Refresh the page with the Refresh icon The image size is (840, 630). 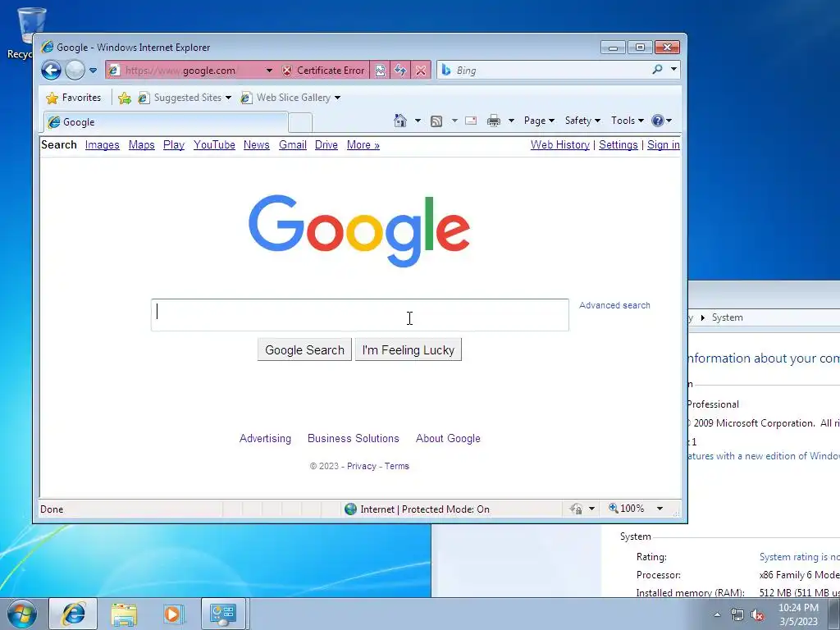tap(400, 71)
